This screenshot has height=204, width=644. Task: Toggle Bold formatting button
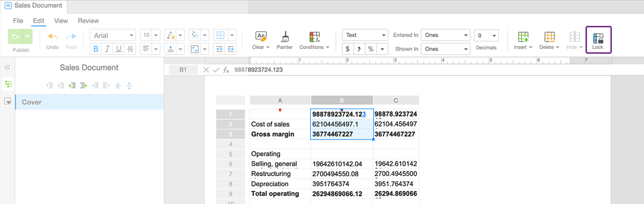pos(95,49)
